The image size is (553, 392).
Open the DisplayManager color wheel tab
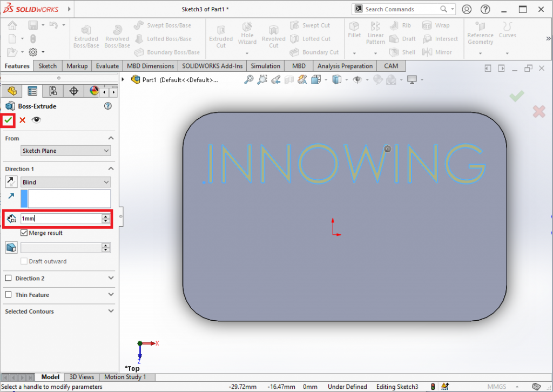(x=94, y=91)
